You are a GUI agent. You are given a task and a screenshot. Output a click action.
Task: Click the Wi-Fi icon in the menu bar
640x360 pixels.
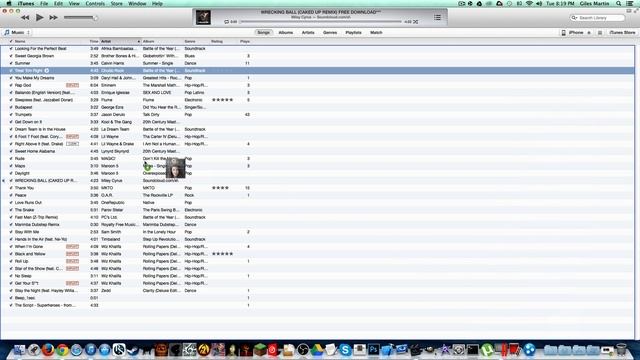(529, 3)
